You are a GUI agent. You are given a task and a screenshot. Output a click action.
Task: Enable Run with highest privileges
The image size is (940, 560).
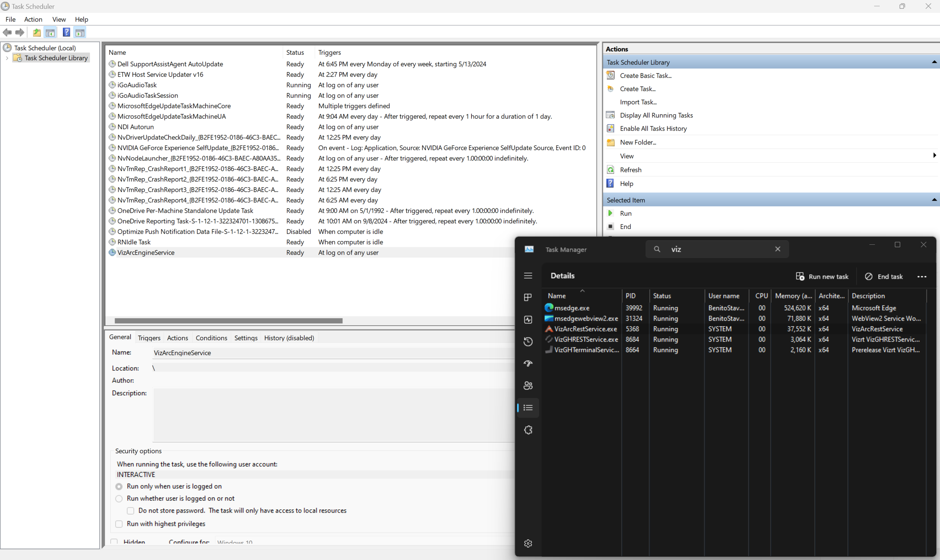pyautogui.click(x=118, y=524)
